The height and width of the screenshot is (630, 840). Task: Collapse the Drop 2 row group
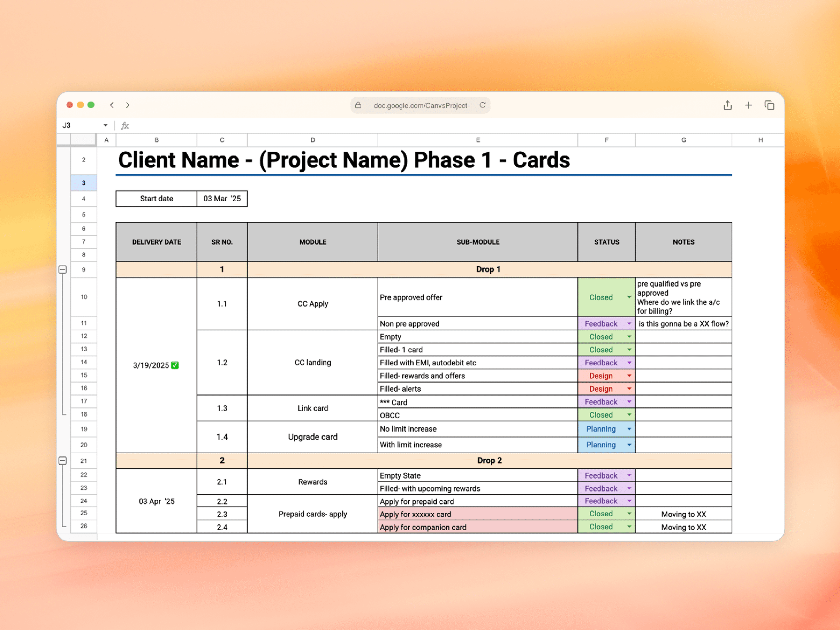[x=63, y=461]
